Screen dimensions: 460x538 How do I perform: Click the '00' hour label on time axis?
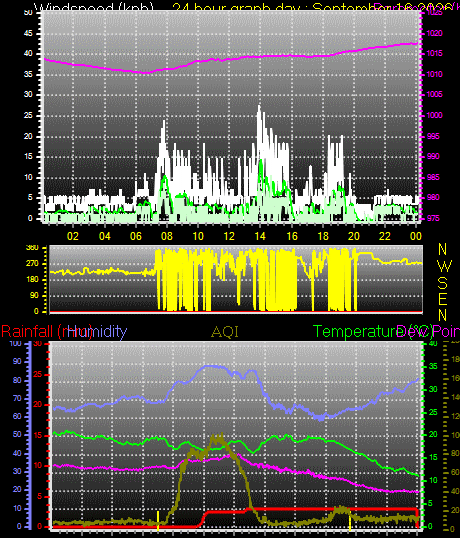pyautogui.click(x=416, y=236)
